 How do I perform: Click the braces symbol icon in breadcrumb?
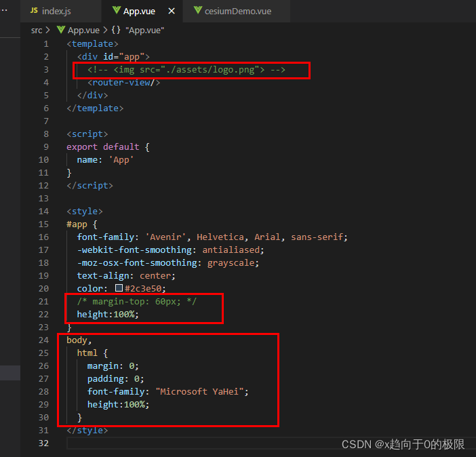click(116, 30)
